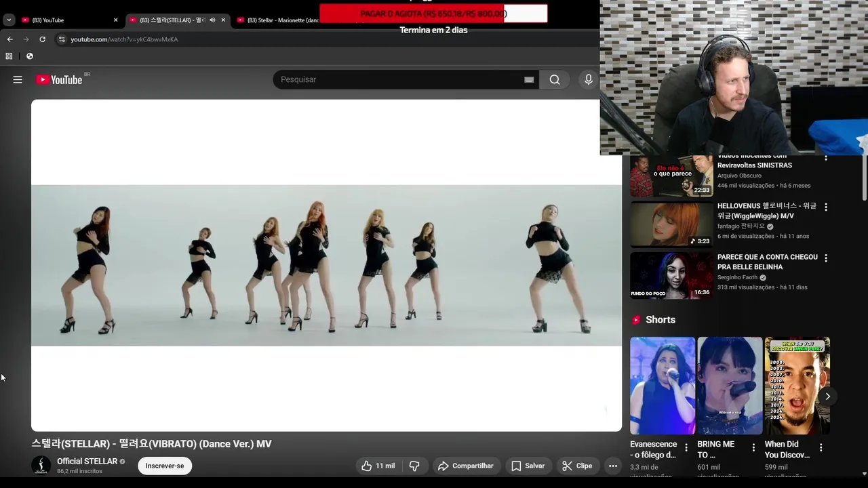Viewport: 868px width, 488px height.
Task: Start voice search with microphone icon
Action: (x=589, y=79)
